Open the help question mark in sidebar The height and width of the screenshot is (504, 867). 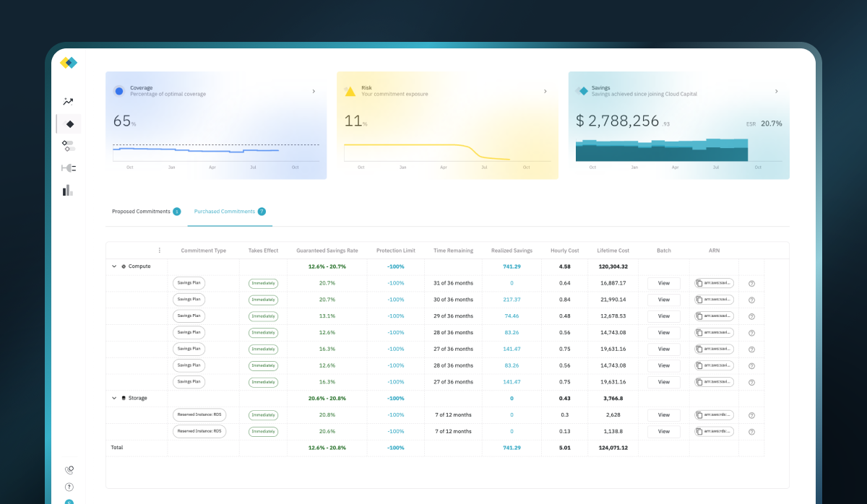point(69,487)
